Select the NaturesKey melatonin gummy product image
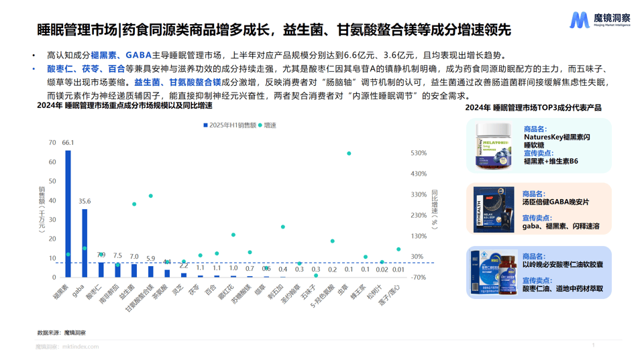 [494, 145]
